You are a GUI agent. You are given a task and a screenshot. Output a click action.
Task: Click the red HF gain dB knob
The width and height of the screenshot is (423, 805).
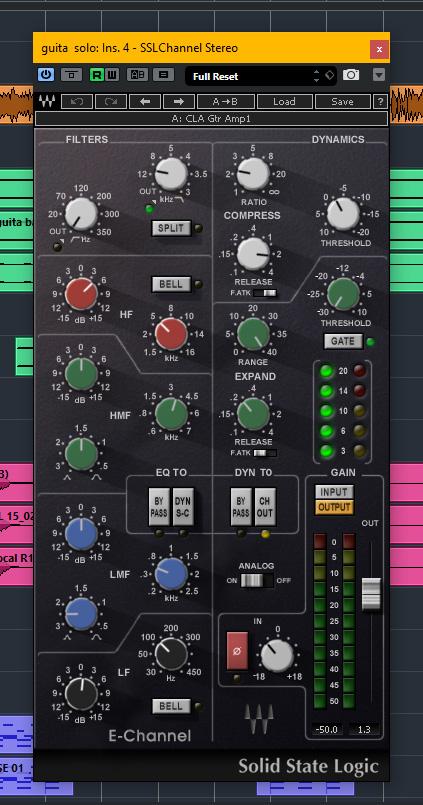tap(81, 294)
